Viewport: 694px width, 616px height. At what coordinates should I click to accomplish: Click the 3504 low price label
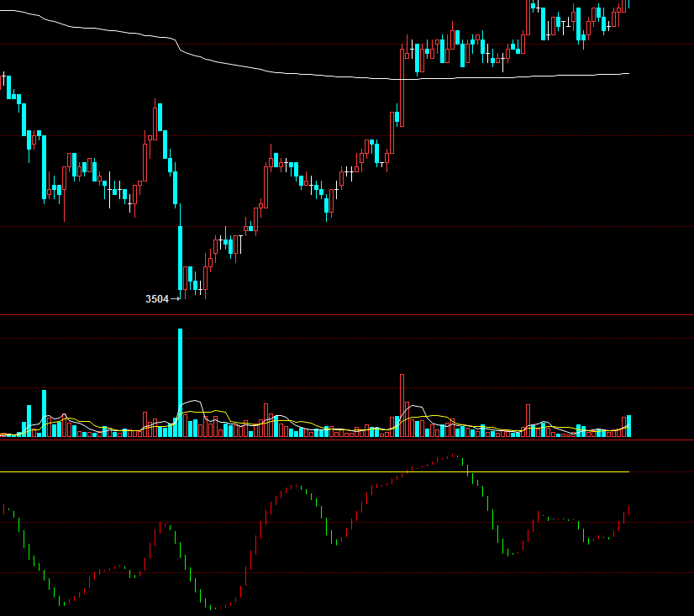(156, 299)
